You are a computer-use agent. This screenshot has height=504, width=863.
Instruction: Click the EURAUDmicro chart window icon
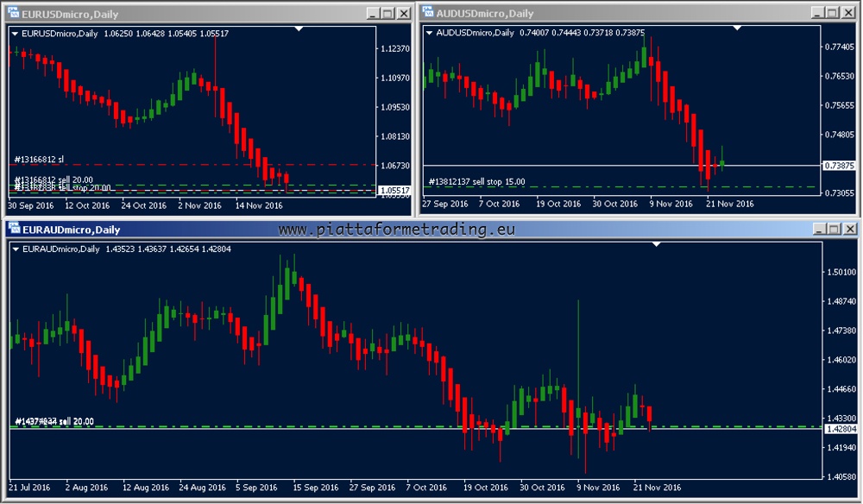(14, 230)
